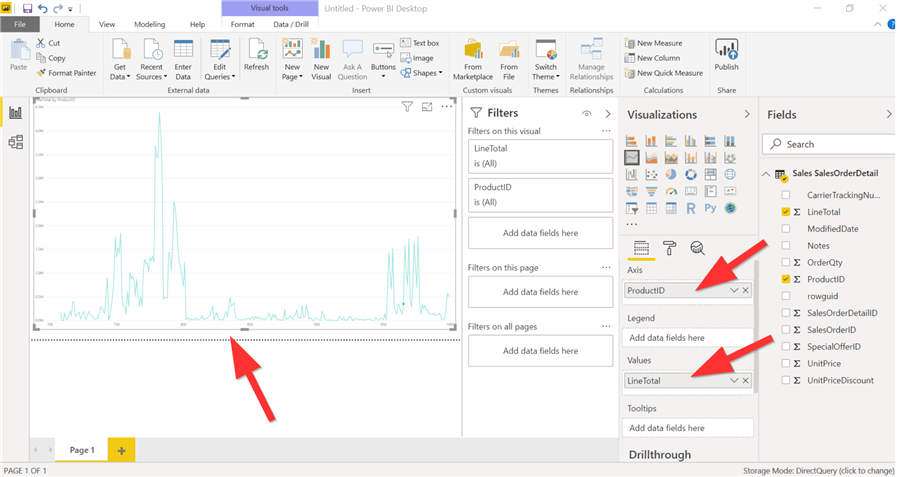Viewport: 900px width, 477px height.
Task: Open the Analytics magnifier pane
Action: click(x=697, y=248)
